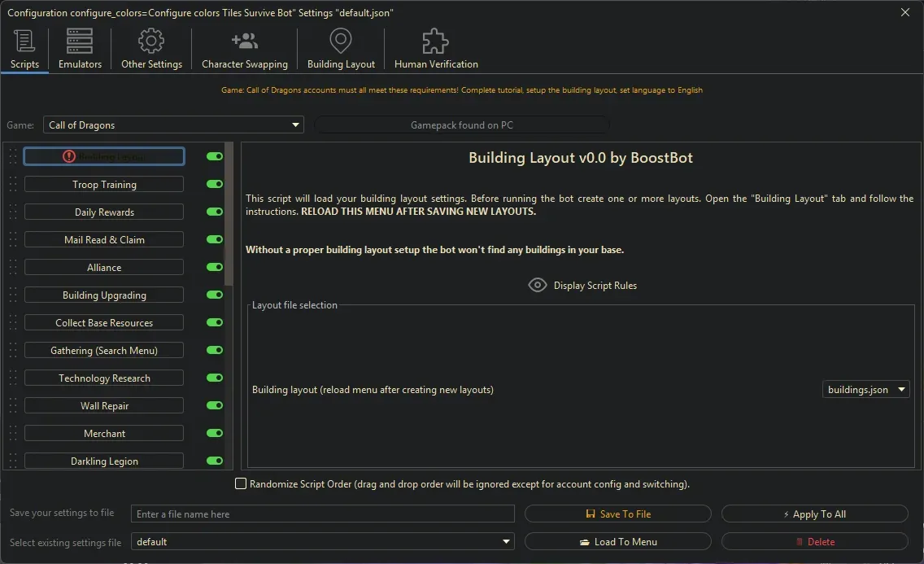Screen dimensions: 924x564
Task: Expand the existing settings file dropdown
Action: [x=506, y=541]
